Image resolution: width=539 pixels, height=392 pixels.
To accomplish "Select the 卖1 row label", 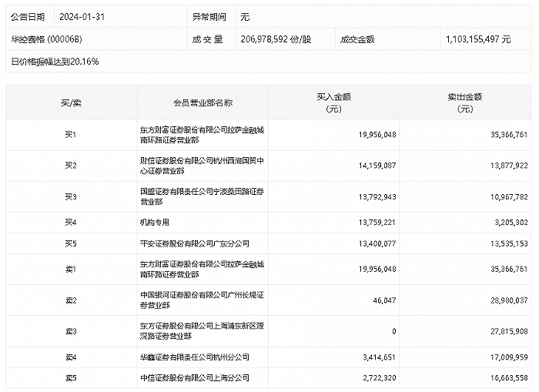I will coord(71,269).
